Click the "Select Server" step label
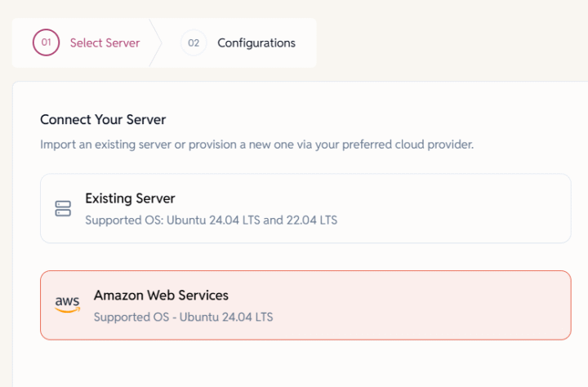The height and width of the screenshot is (387, 588). 105,42
